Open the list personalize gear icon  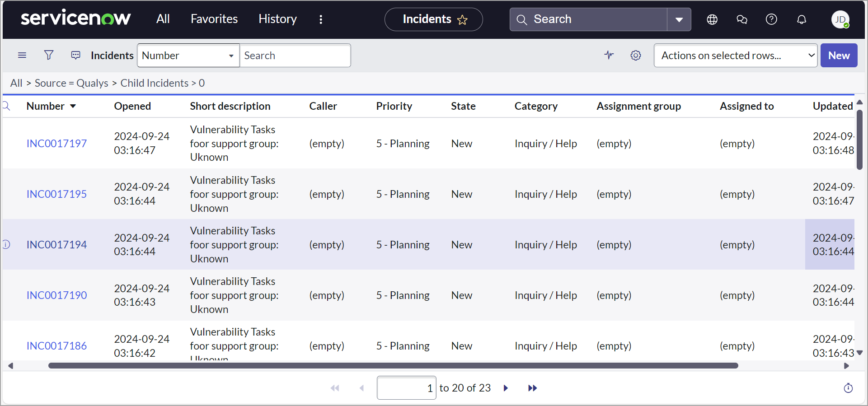coord(636,55)
